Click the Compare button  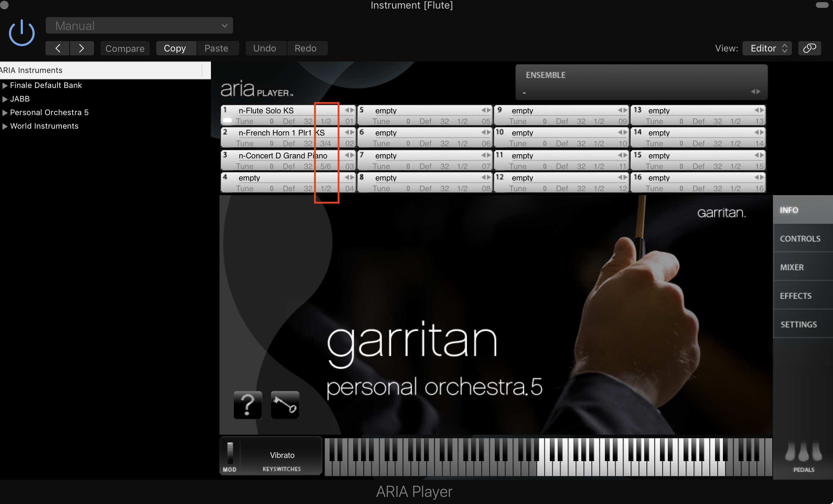(125, 48)
